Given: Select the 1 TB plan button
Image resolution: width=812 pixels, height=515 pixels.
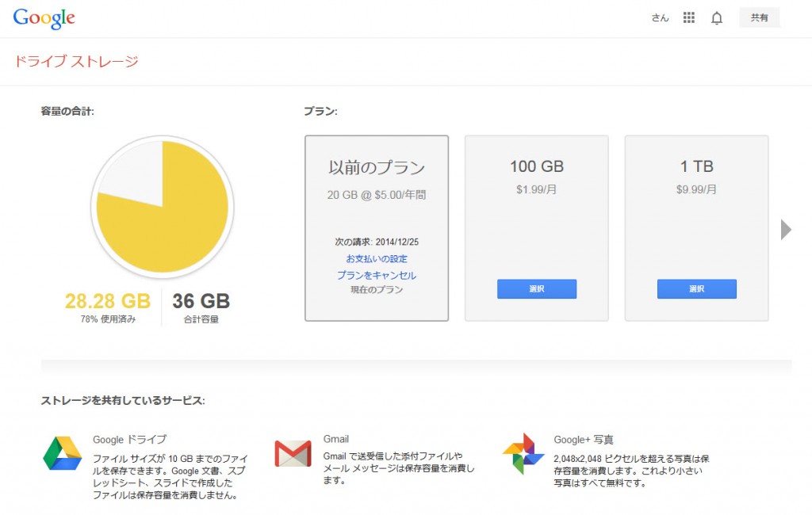Looking at the screenshot, I should pos(696,289).
